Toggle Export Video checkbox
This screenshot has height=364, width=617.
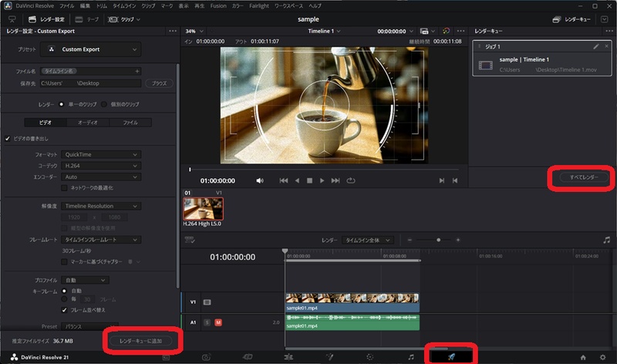[8, 139]
